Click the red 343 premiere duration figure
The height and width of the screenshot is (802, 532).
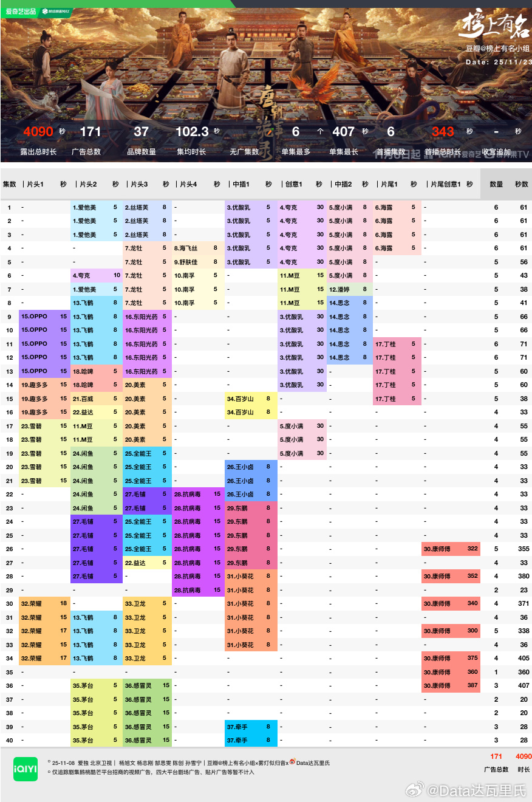coord(443,131)
